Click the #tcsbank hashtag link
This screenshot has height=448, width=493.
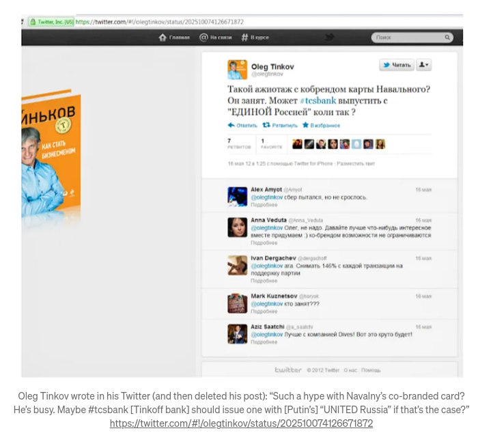tap(318, 100)
